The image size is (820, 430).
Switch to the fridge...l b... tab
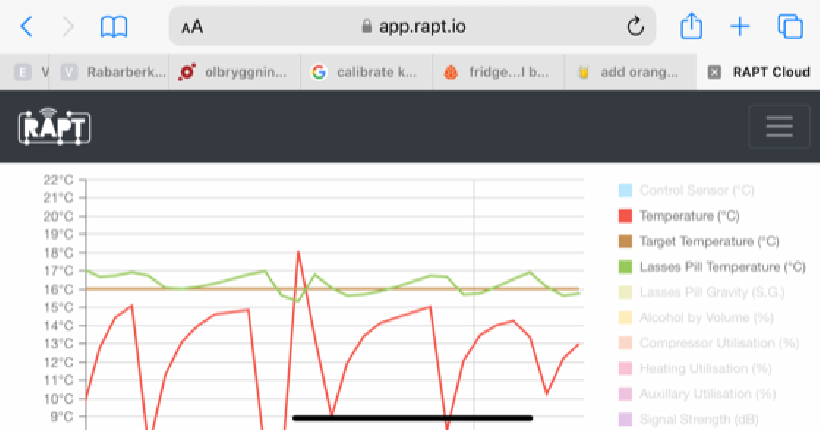coord(498,72)
